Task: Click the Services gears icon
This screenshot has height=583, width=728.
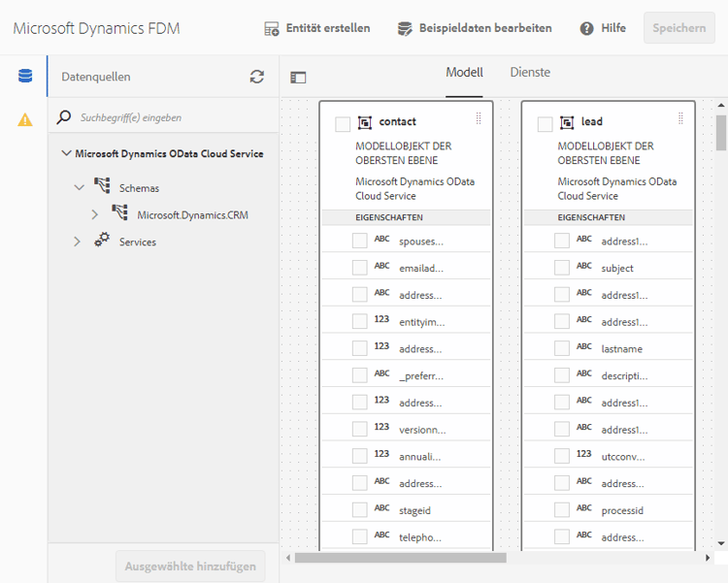Action: pos(102,240)
